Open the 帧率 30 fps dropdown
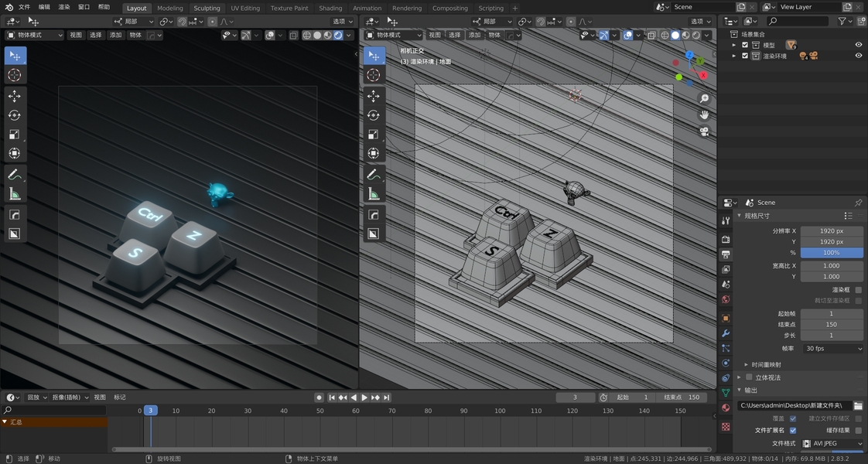 [x=833, y=349]
